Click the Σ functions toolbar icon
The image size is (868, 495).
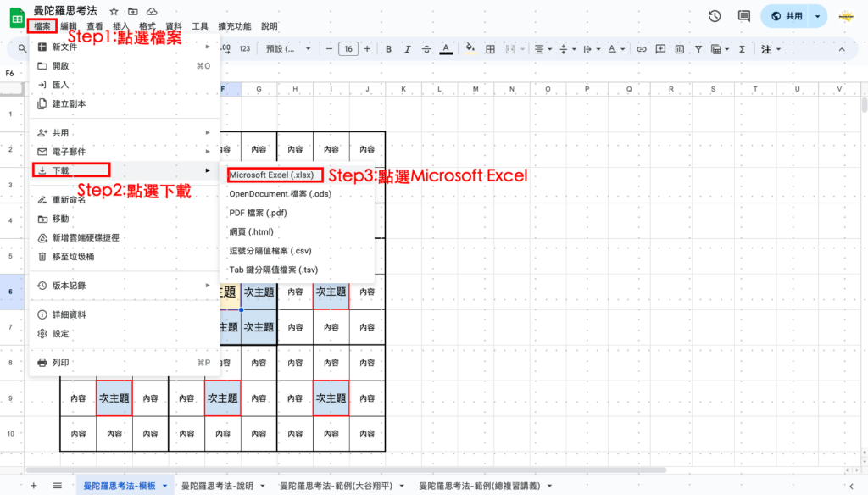click(742, 49)
